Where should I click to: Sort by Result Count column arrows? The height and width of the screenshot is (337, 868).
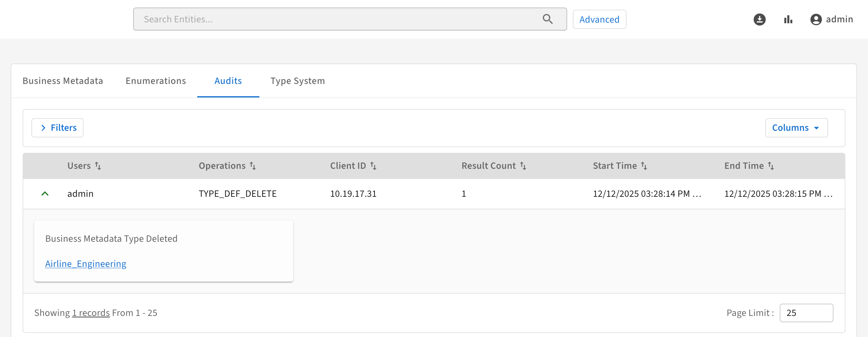click(523, 166)
